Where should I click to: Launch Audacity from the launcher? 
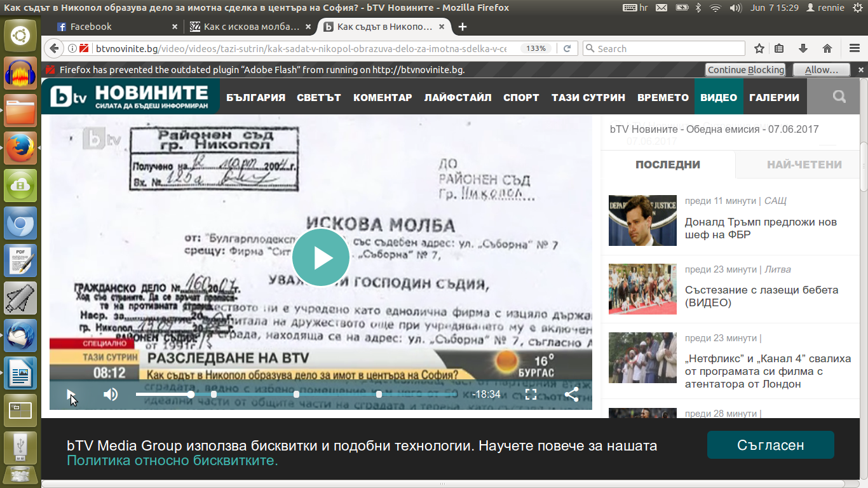[20, 74]
